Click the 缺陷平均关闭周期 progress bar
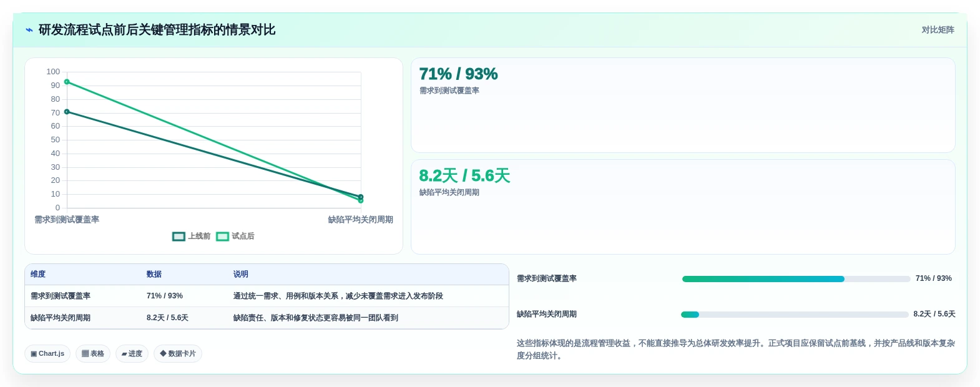This screenshot has width=980, height=387. pos(795,315)
